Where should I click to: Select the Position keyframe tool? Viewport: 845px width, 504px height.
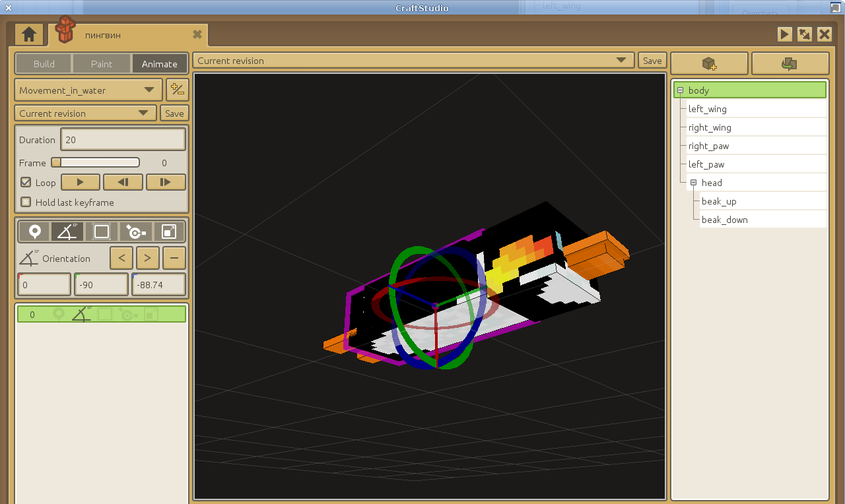point(35,232)
